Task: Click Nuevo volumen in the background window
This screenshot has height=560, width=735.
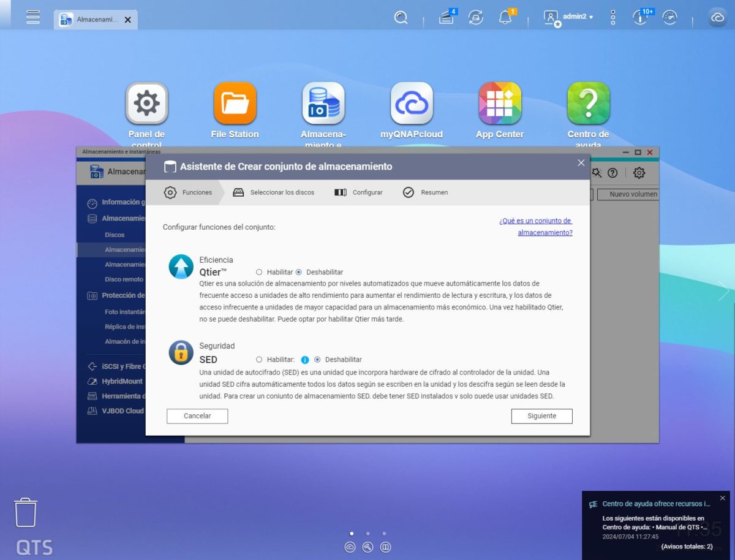Action: pyautogui.click(x=628, y=194)
